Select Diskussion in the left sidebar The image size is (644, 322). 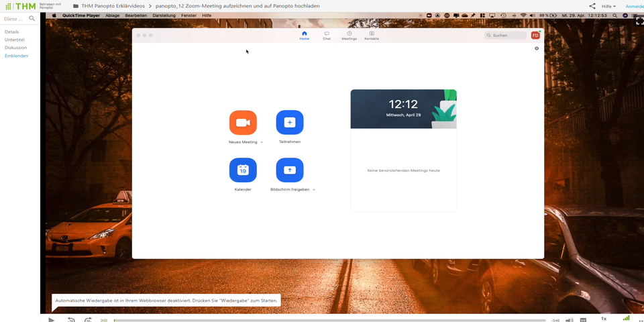coord(15,48)
